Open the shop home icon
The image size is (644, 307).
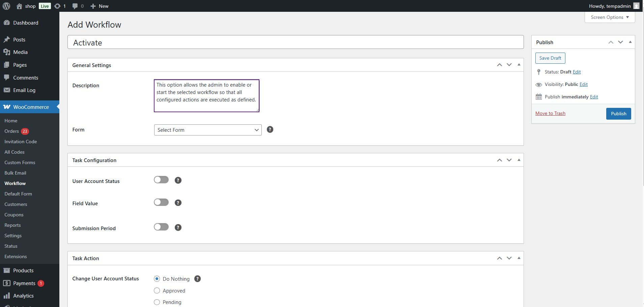(19, 6)
